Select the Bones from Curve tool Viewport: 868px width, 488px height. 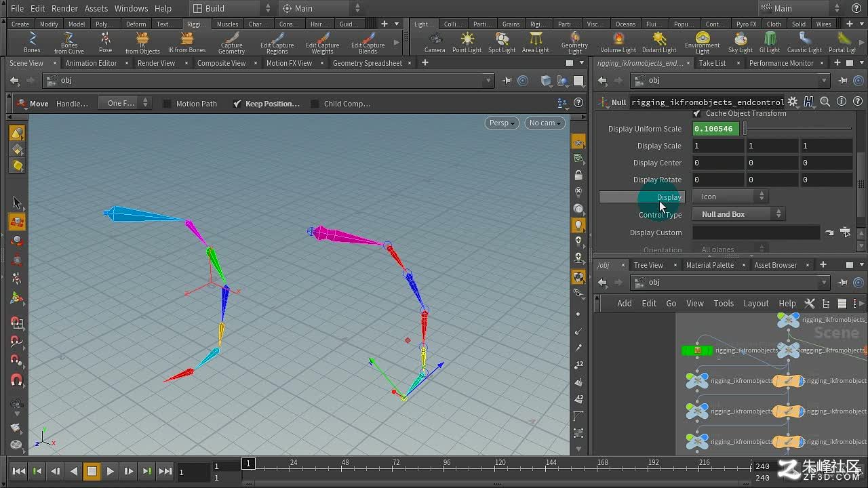click(69, 43)
